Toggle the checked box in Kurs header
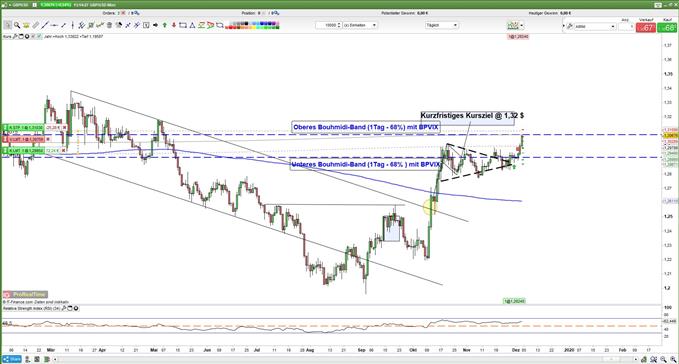This screenshot has height=364, width=679. [x=39, y=36]
